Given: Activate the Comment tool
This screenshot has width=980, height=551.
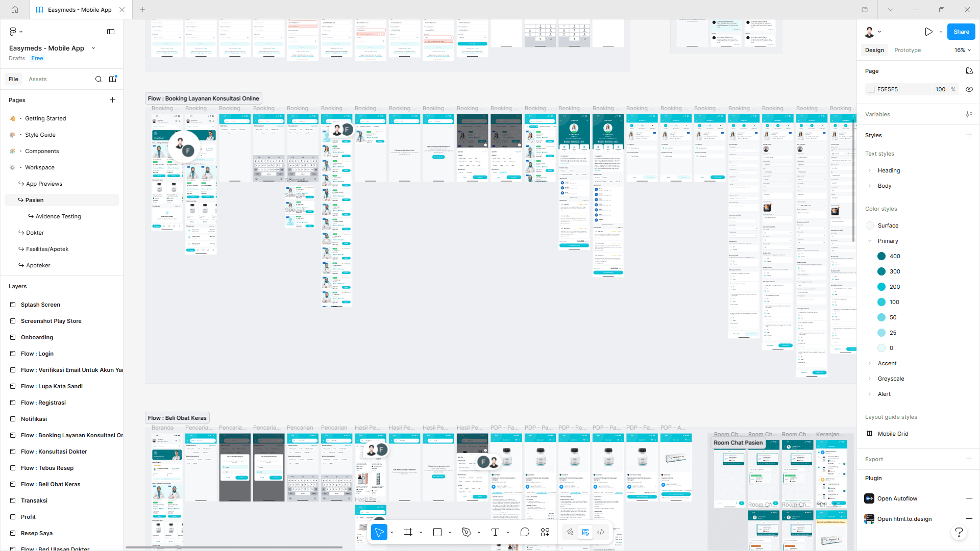Looking at the screenshot, I should click(525, 532).
